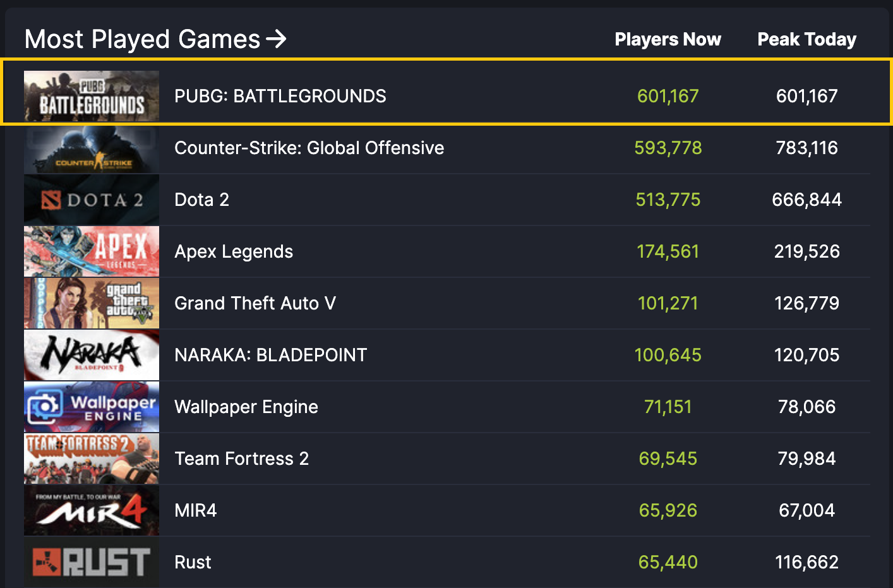The height and width of the screenshot is (588, 893).
Task: Select the NARAKA Bladepoint logo image
Action: [x=92, y=355]
